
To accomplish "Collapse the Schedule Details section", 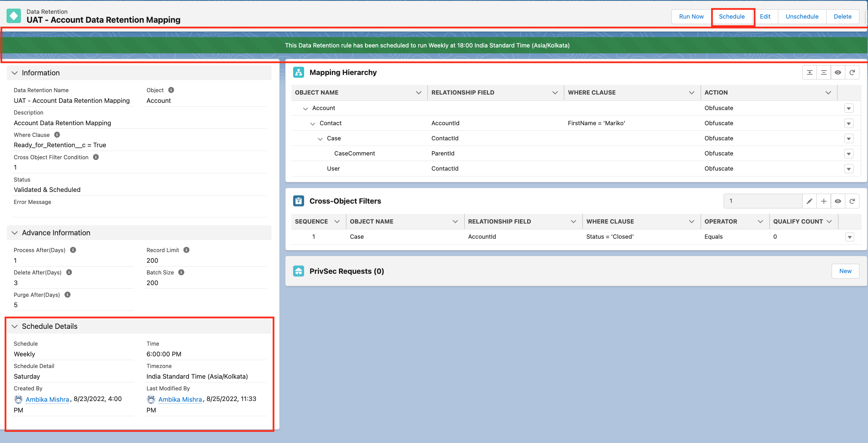I will [x=15, y=326].
